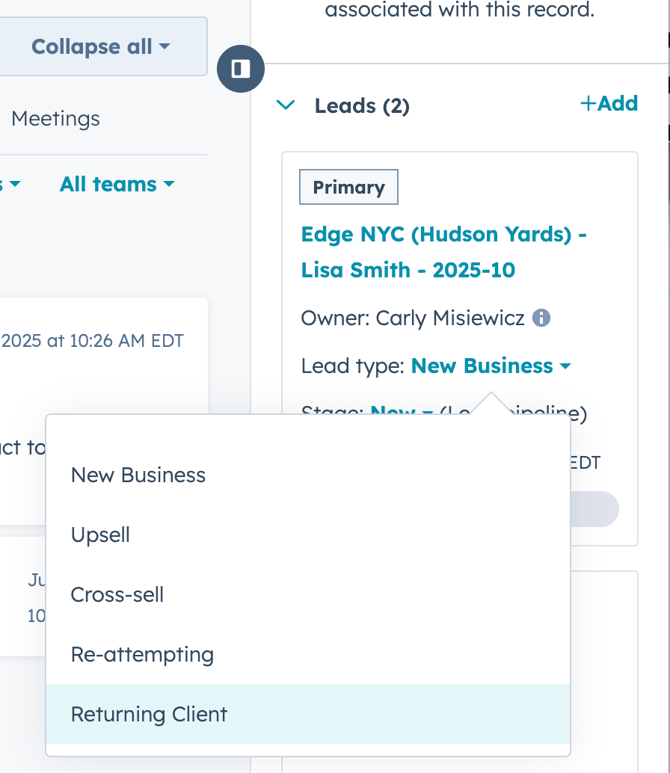Click the Owner: Carly Misiewicz text
670x773 pixels.
point(412,318)
